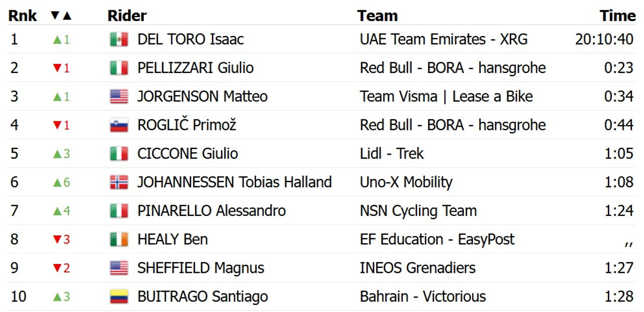The height and width of the screenshot is (312, 644).
Task: Click the American flag beside Jorgenson
Action: click(119, 97)
